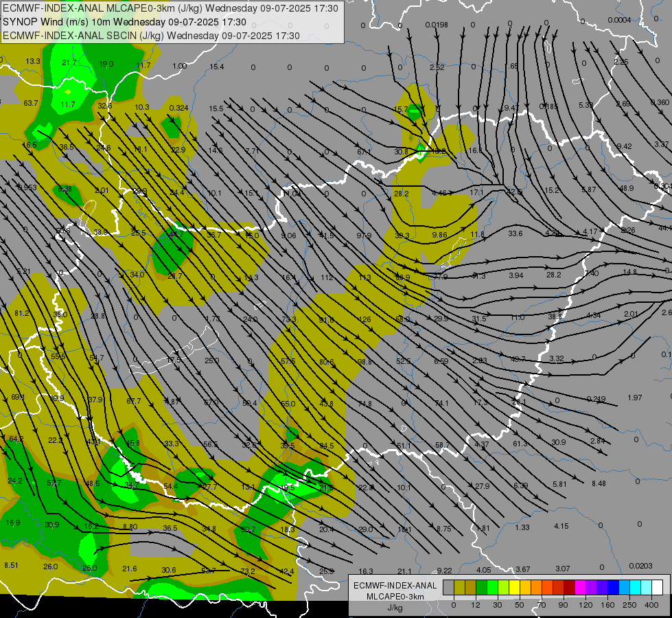Click the map value '0.219'

coord(596,399)
